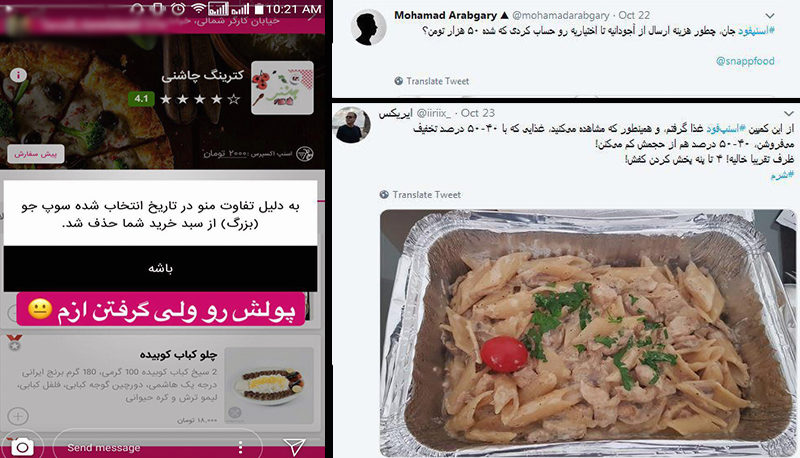Click globe icon beside second Translate Tweet
This screenshot has height=458, width=800.
pos(384,194)
